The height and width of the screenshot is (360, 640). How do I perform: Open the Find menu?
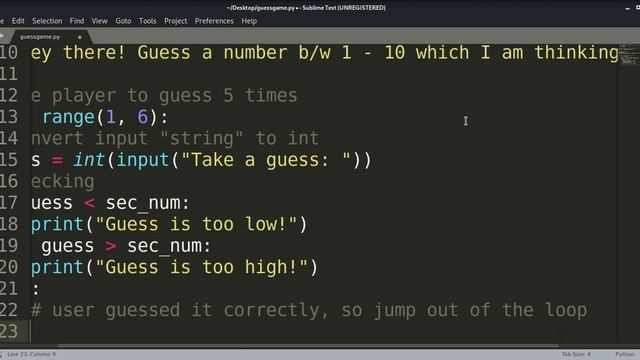pos(77,21)
